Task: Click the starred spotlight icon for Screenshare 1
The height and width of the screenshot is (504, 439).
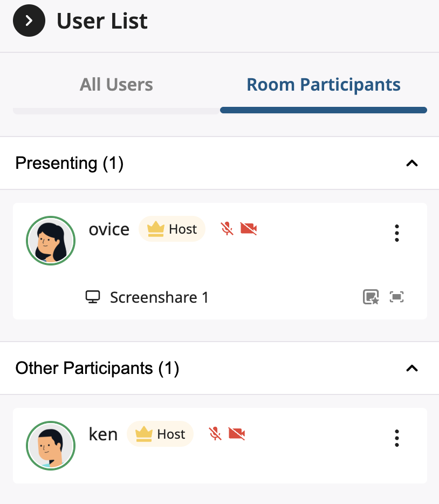Action: coord(371,297)
